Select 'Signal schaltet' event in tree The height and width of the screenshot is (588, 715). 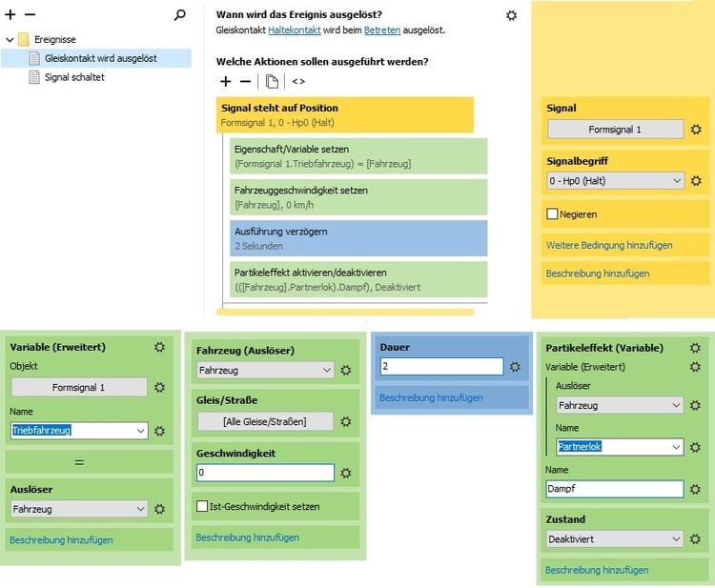pos(74,77)
